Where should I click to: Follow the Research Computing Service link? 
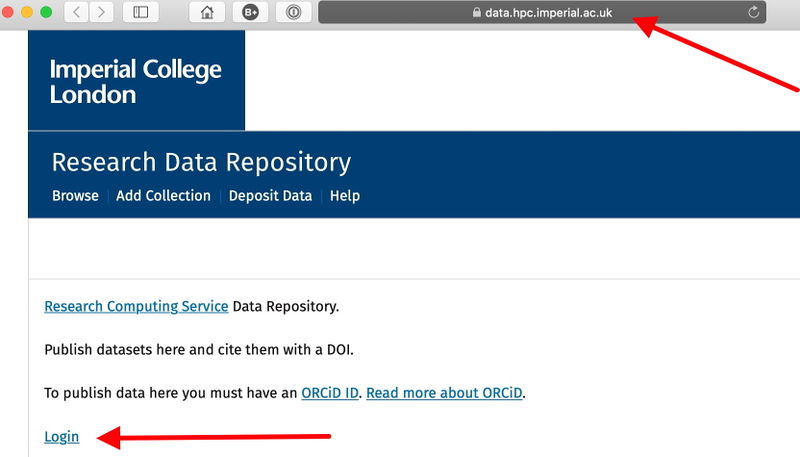point(136,306)
